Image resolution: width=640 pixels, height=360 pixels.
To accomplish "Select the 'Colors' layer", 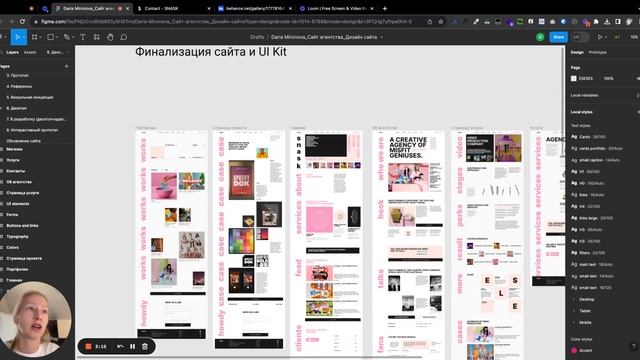I will tap(12, 247).
